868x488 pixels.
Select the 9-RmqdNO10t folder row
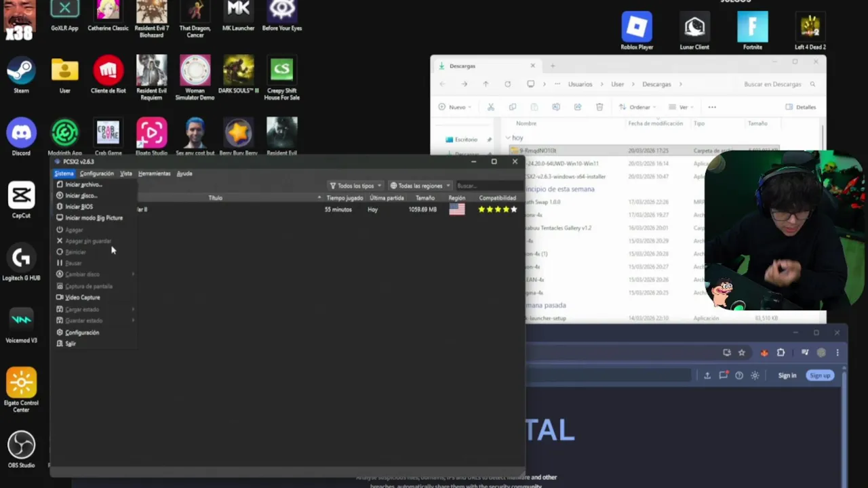644,150
